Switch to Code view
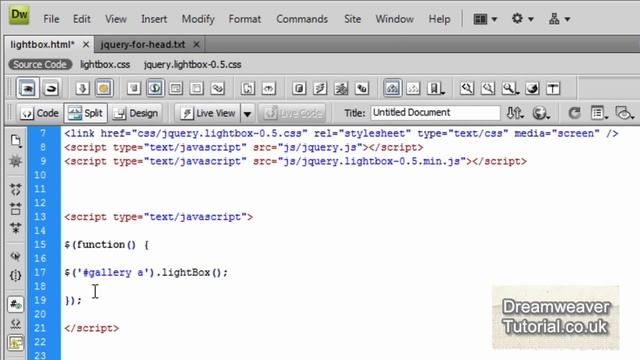The image size is (640, 360). coord(40,113)
